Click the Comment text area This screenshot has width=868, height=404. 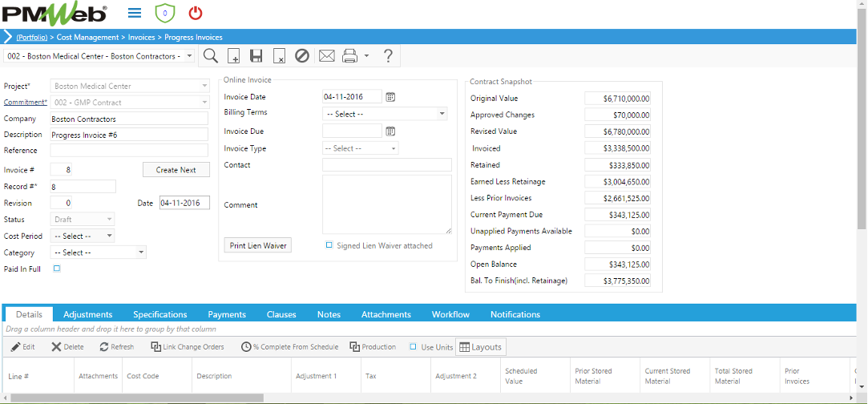[387, 204]
